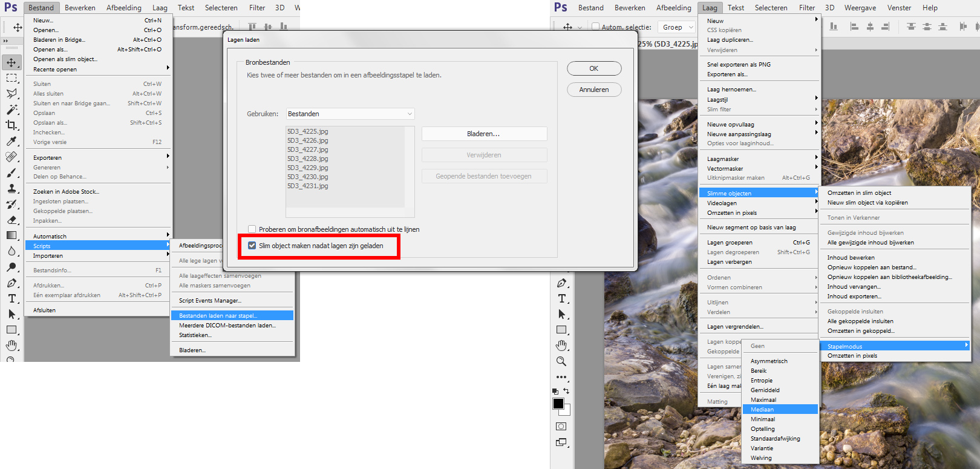Choose 'Mediaan' from the Stapelmodus list

[x=762, y=410]
